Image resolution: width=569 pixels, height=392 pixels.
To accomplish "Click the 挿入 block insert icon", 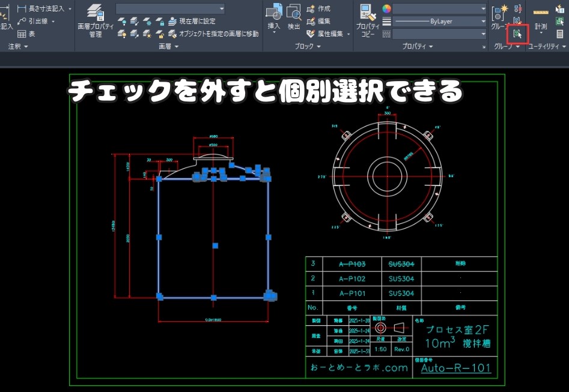I will point(274,12).
